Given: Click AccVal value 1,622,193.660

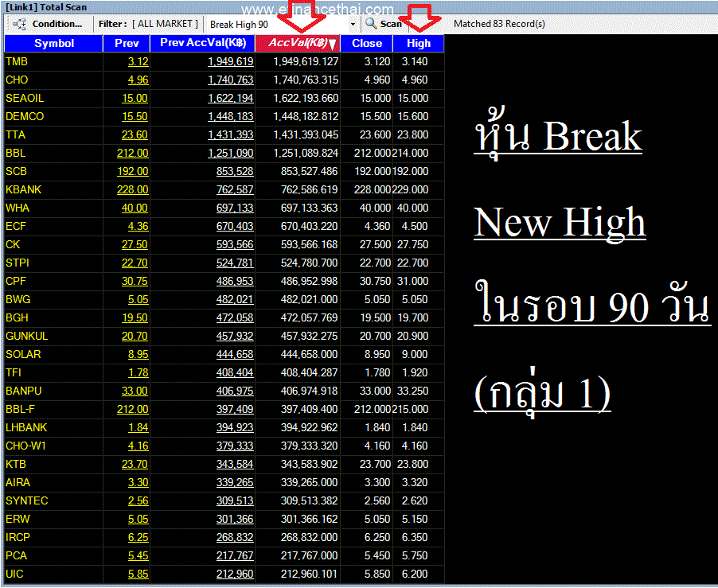Looking at the screenshot, I should coord(306,98).
